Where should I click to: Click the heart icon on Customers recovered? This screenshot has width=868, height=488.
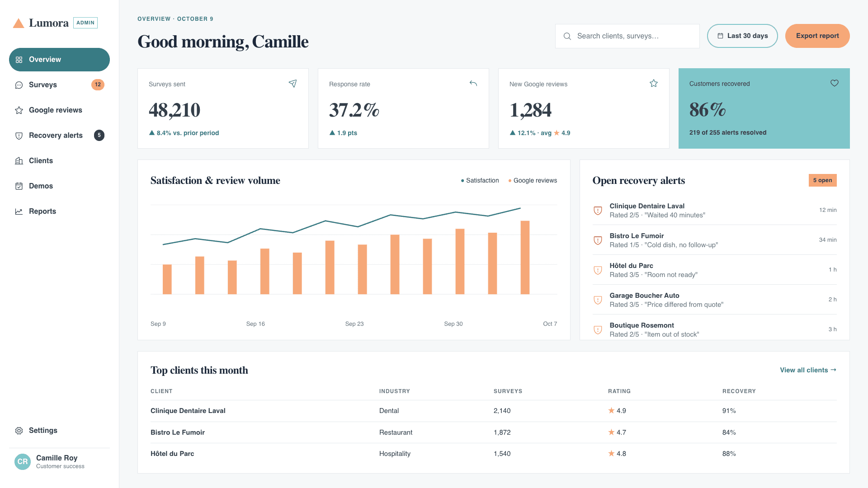[835, 83]
